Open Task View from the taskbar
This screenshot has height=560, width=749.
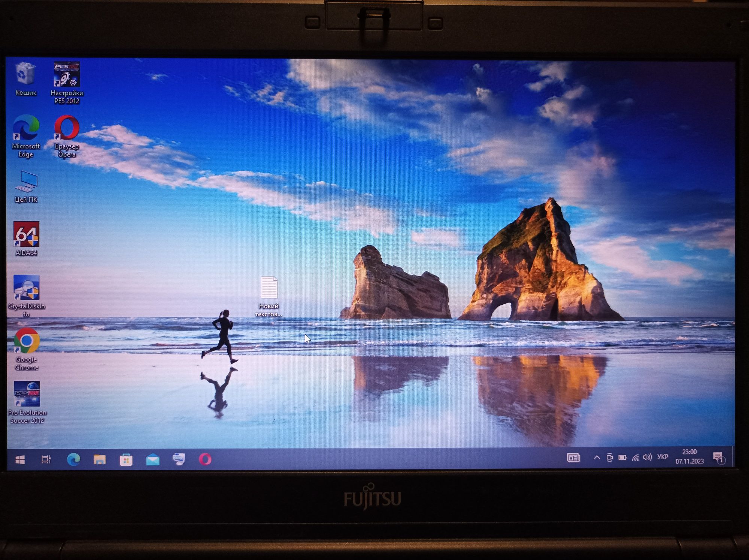46,460
